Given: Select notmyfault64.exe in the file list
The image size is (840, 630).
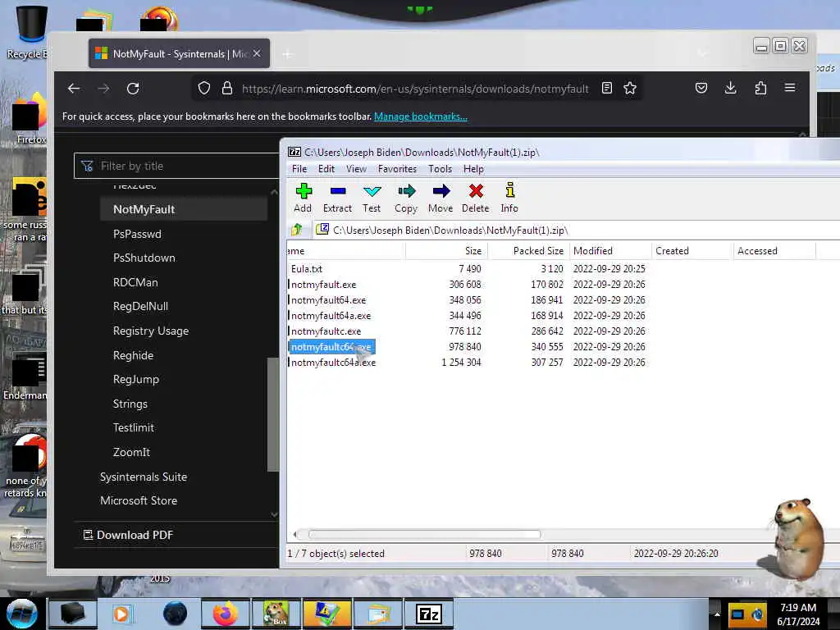Looking at the screenshot, I should pos(328,300).
